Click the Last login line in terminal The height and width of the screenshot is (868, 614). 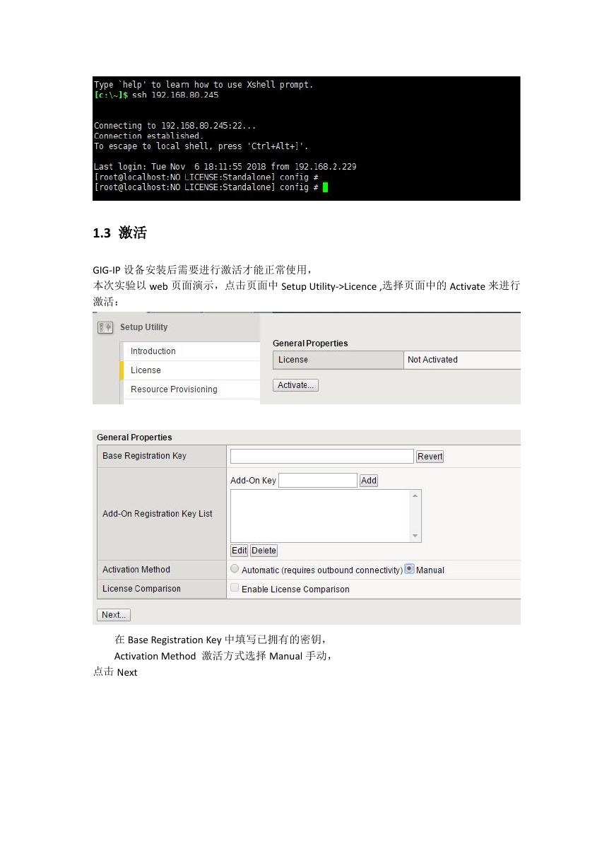tap(225, 167)
